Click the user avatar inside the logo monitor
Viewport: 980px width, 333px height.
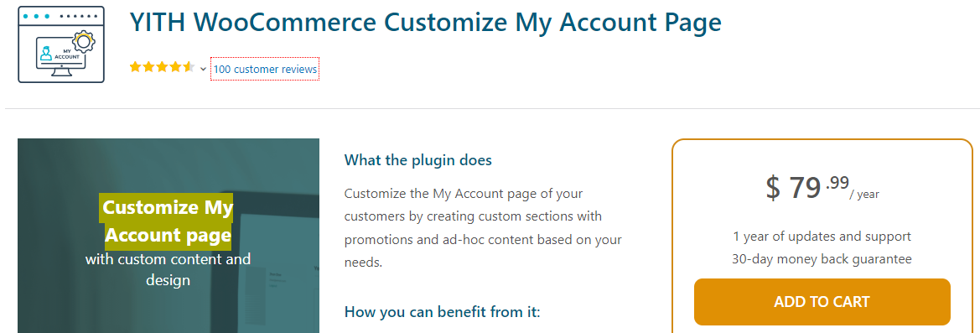click(x=45, y=53)
